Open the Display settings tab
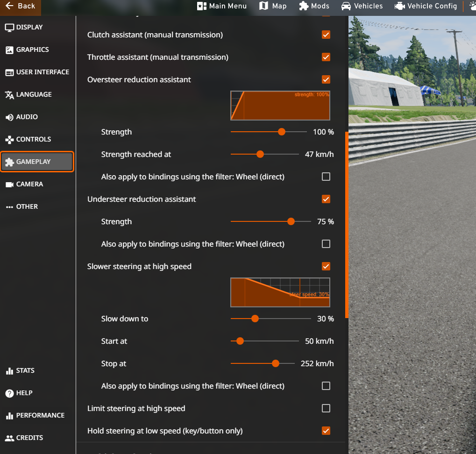The height and width of the screenshot is (454, 476). pos(37,27)
